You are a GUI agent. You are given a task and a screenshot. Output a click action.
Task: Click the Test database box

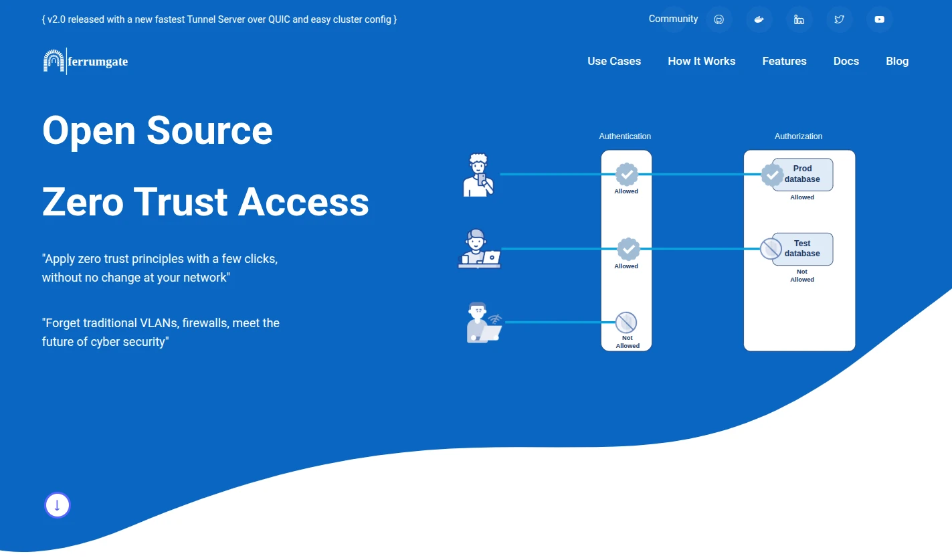(802, 249)
